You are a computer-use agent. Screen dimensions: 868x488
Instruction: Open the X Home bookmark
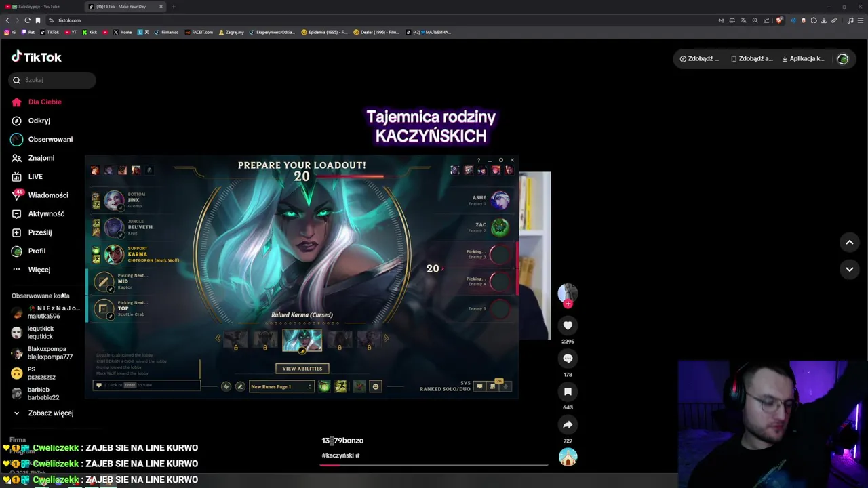[x=123, y=32]
